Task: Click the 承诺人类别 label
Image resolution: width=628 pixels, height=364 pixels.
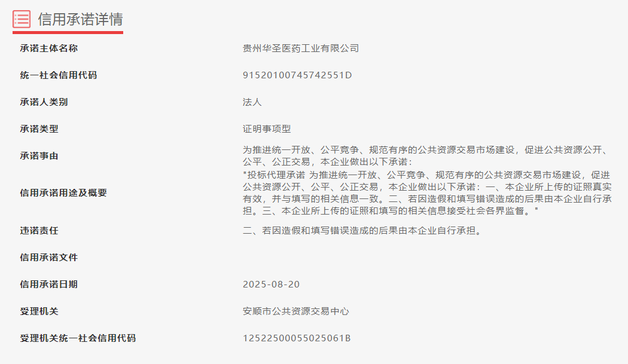Action: click(x=44, y=102)
